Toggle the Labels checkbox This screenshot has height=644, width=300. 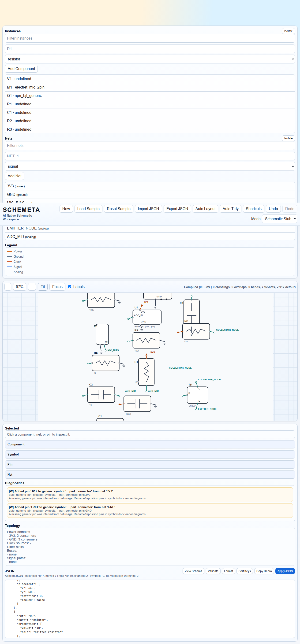tap(70, 287)
